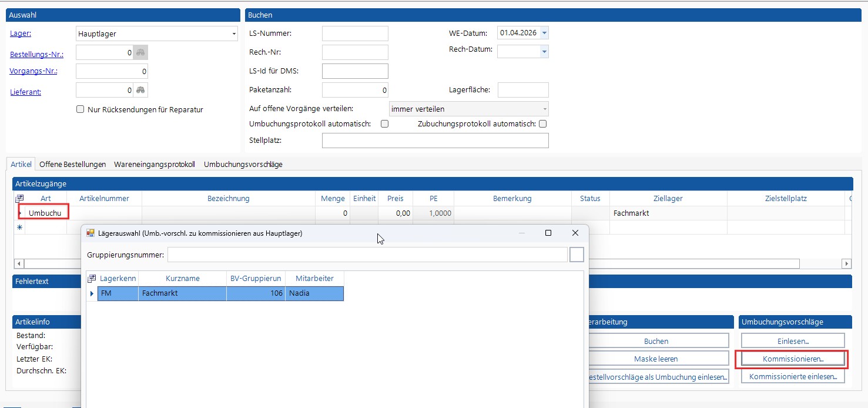Click Lägerauswahl dialog title bar icon
Screen dimensions: 868x408
[x=91, y=233]
